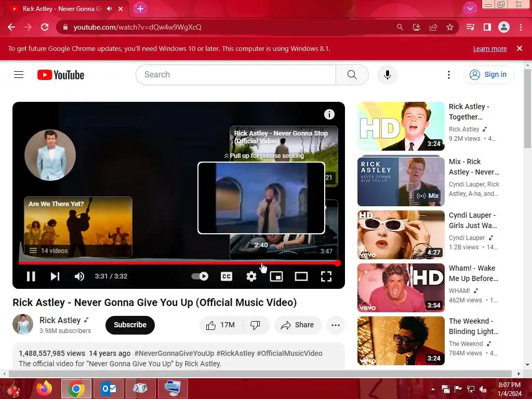Open the round channel avatar on end screen
Screen dimensions: 532x399
click(x=50, y=155)
